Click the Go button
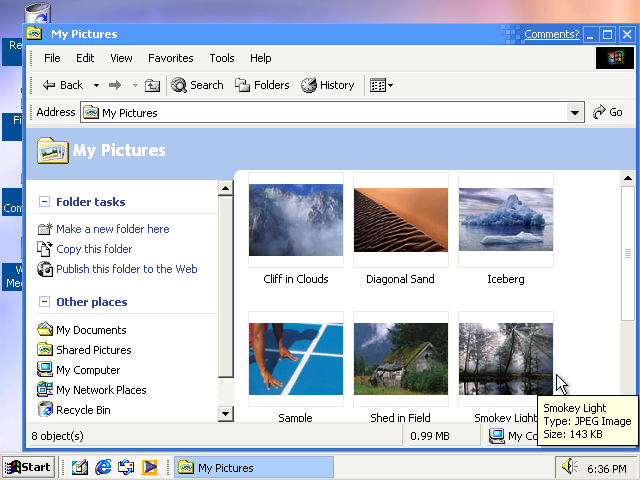Screen dimensions: 640x480 pyautogui.click(x=607, y=112)
